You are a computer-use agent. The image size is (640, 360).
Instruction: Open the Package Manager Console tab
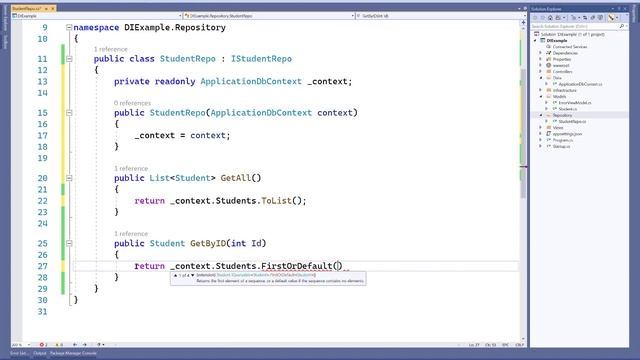[73, 353]
